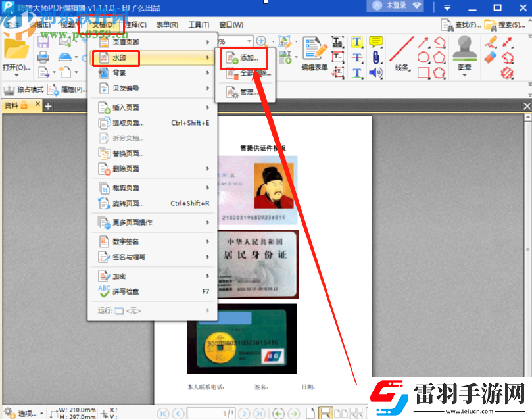Select single page layout icon

pyautogui.click(x=310, y=414)
